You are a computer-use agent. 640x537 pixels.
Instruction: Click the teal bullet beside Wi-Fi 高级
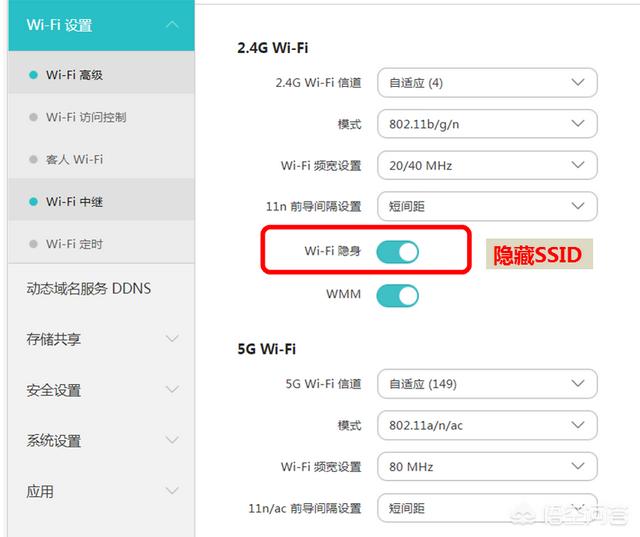pos(33,75)
